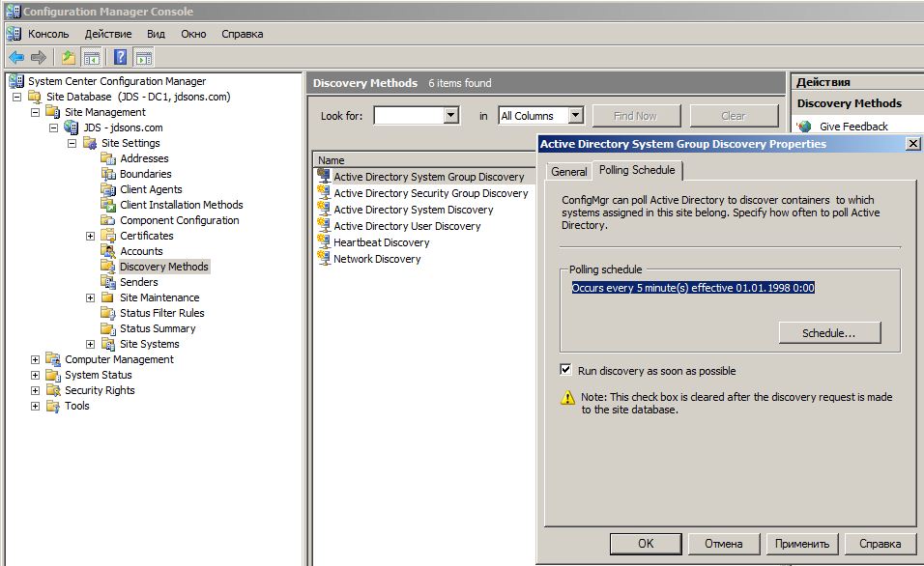
Task: Click the Status Summary node icon
Action: tap(108, 328)
